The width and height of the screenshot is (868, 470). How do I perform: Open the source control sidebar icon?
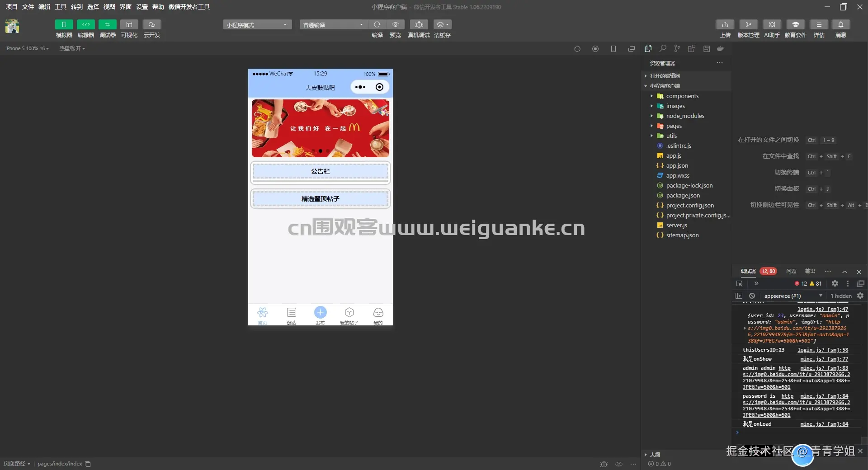click(x=677, y=48)
